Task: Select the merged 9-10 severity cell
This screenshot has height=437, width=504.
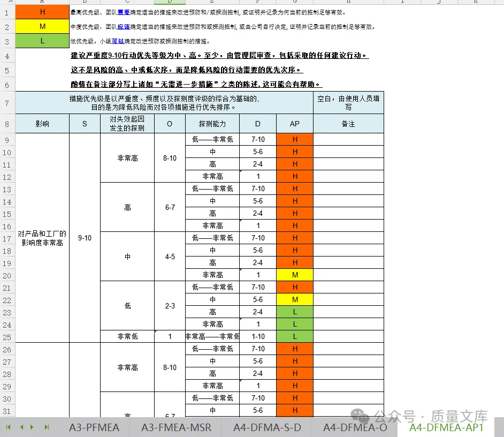Action: coord(85,238)
